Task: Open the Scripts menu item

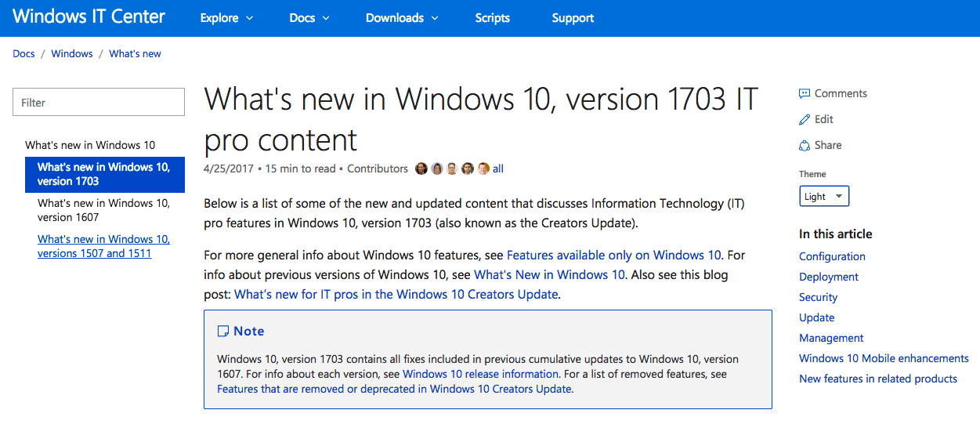Action: coord(493,18)
